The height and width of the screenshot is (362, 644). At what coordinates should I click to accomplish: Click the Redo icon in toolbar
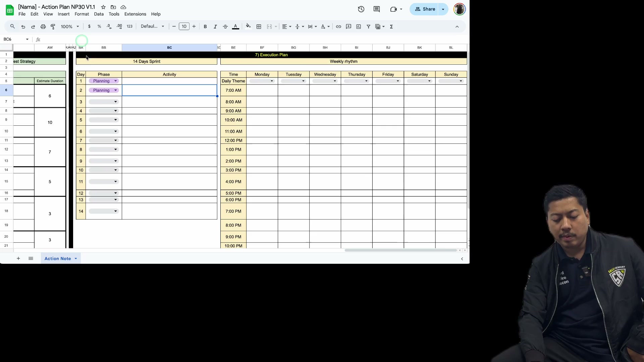click(x=33, y=26)
